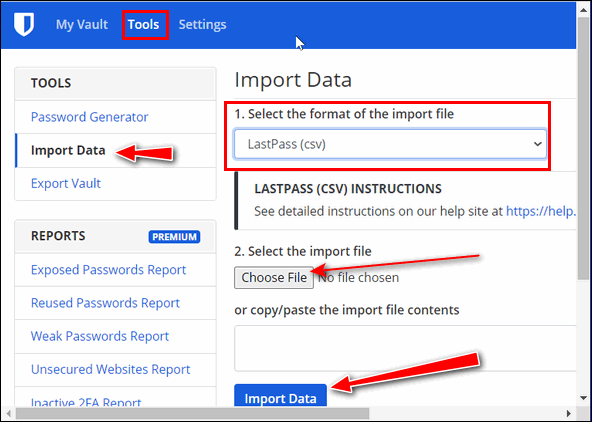Click the import file contents text area
The width and height of the screenshot is (592, 422).
[405, 348]
